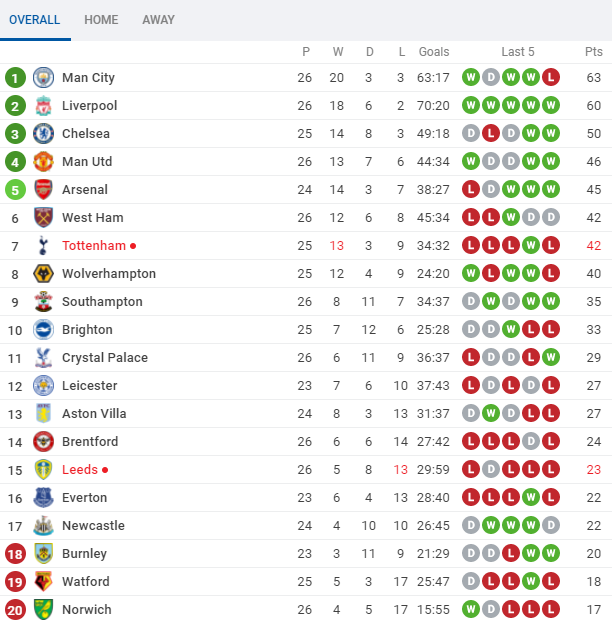Click the Norwich club crest

(43, 610)
